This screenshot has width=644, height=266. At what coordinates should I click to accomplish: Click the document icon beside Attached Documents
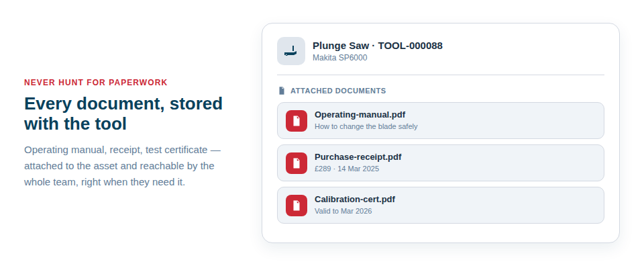[281, 91]
